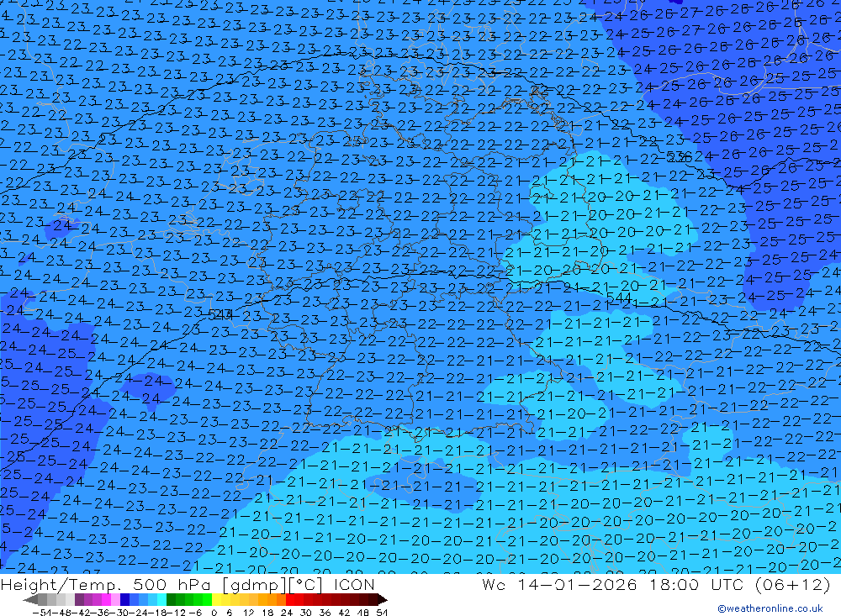
Task: Click the positive '36' tick label on legend
Action: 325,613
